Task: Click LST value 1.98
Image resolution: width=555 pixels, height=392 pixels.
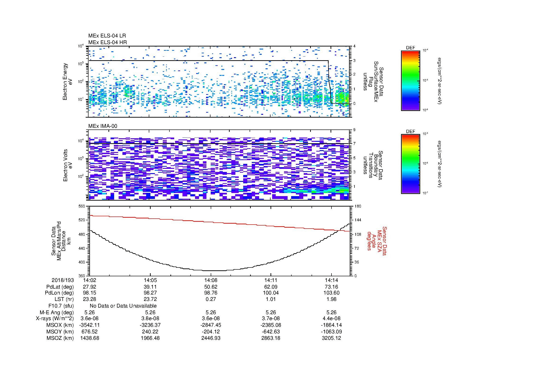Action: [x=331, y=299]
